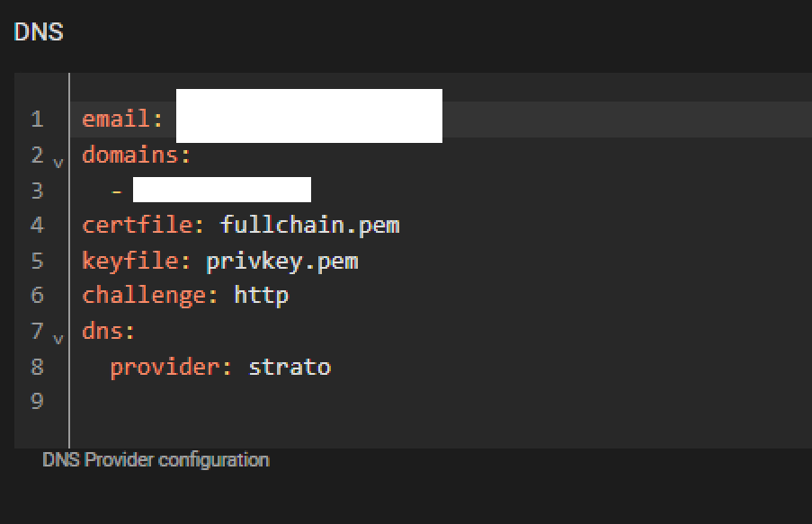This screenshot has width=812, height=524.
Task: Collapse the dns fold arrow
Action: (x=58, y=339)
